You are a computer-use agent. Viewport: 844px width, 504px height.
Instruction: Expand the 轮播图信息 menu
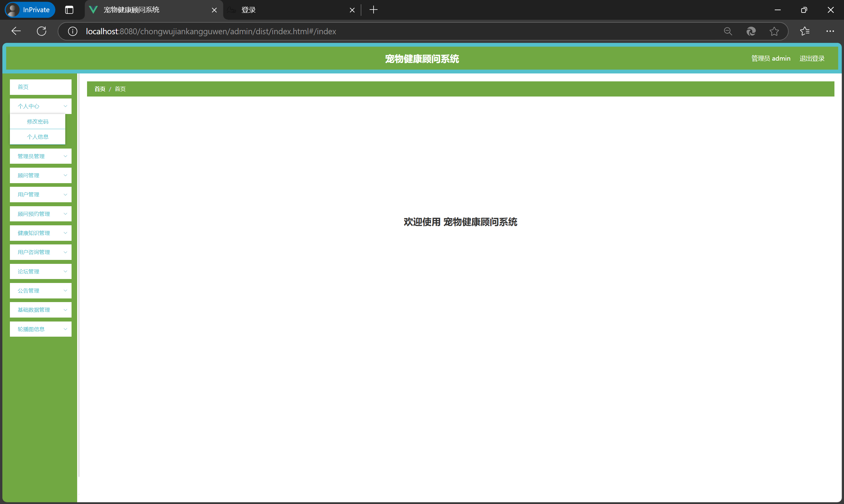[x=41, y=329]
